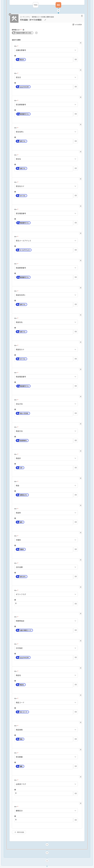
Task: Open the '店舗伝票番号' key dropdown
Action: coord(46,50)
